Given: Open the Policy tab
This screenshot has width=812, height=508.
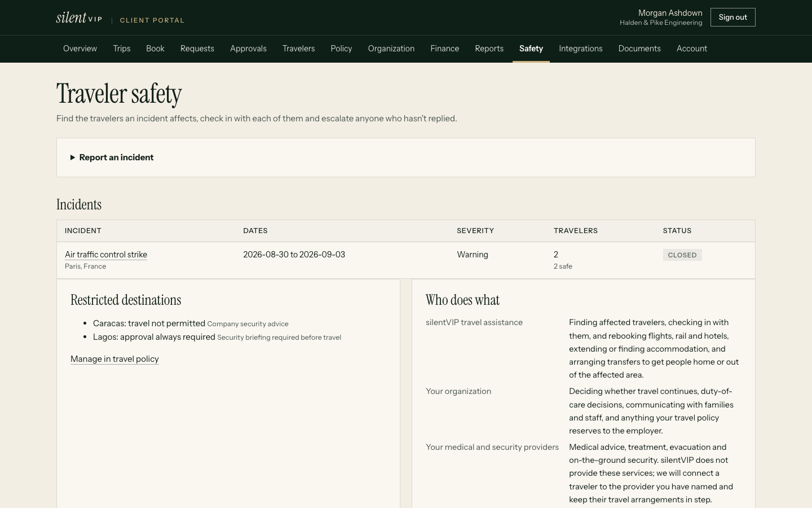Looking at the screenshot, I should click(x=341, y=49).
